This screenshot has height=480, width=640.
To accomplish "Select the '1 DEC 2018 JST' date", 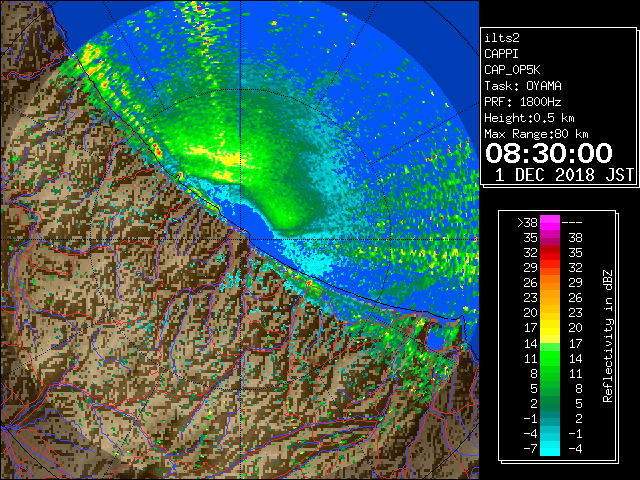I will coord(564,175).
